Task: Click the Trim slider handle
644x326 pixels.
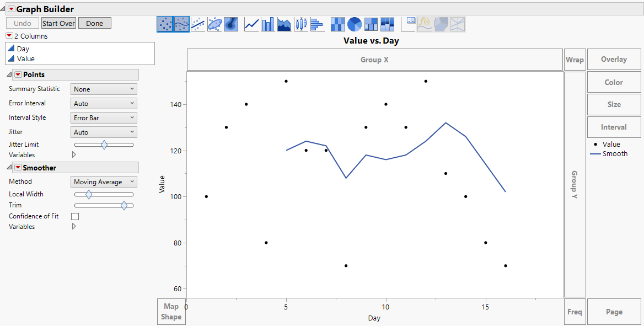Action: tap(124, 206)
